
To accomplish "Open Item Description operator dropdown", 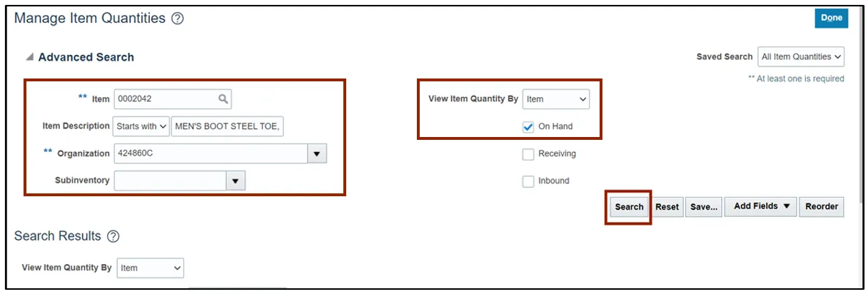I will point(141,126).
